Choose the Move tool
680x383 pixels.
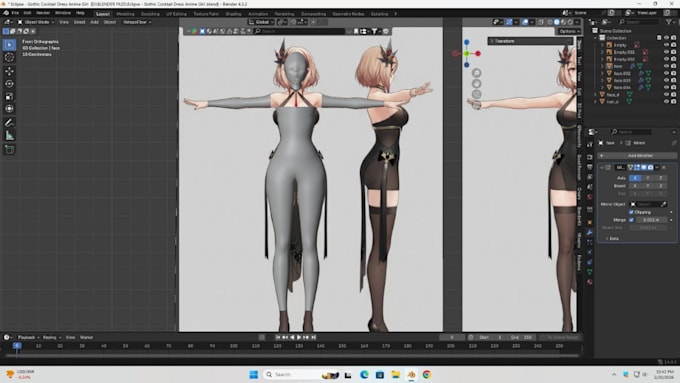[x=9, y=71]
